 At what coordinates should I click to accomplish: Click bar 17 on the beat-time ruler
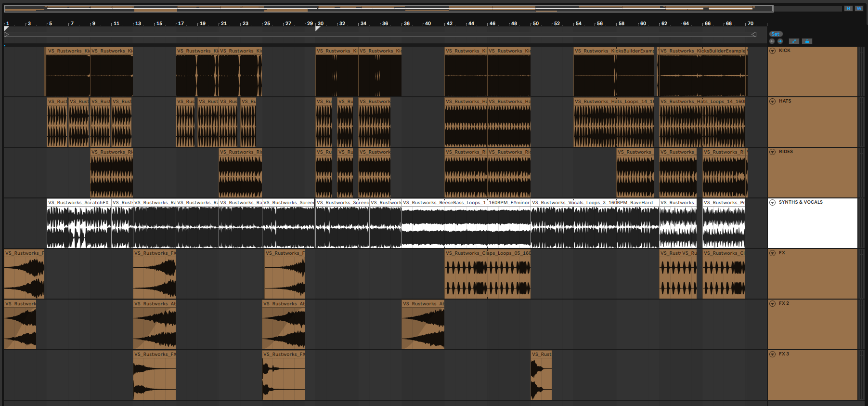pyautogui.click(x=181, y=24)
